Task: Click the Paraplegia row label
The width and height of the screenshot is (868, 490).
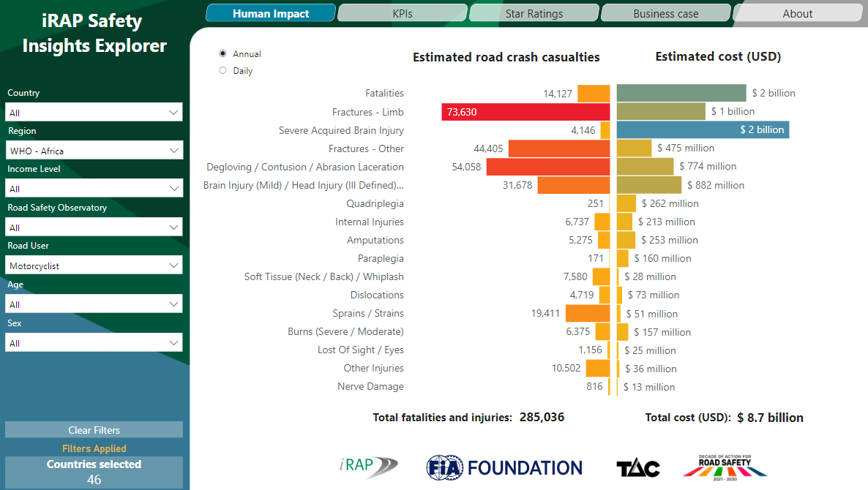Action: (381, 258)
